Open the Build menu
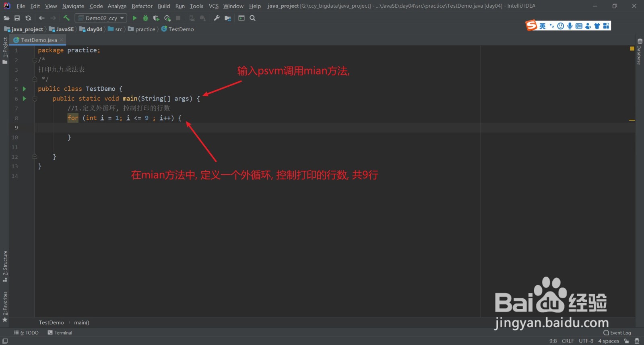 (x=164, y=6)
